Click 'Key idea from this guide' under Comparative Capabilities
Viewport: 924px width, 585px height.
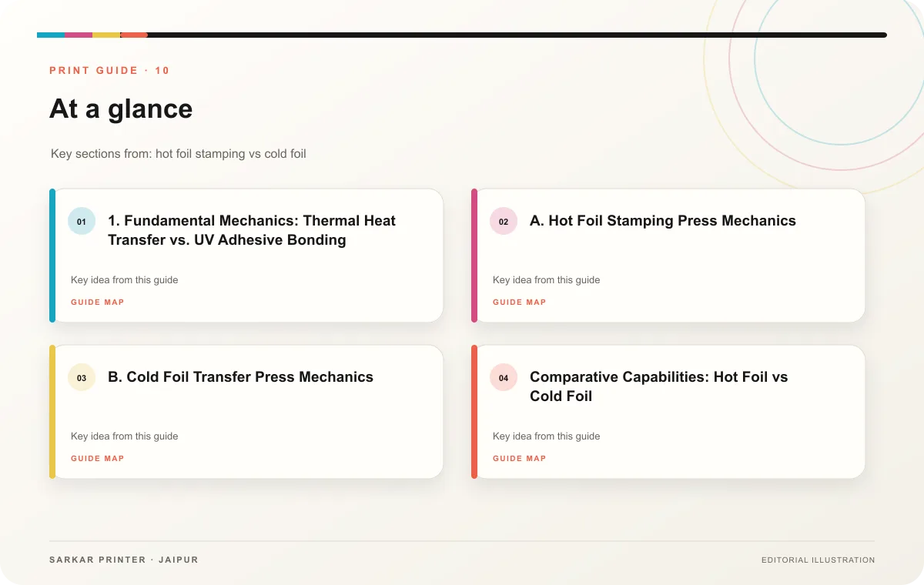point(547,436)
